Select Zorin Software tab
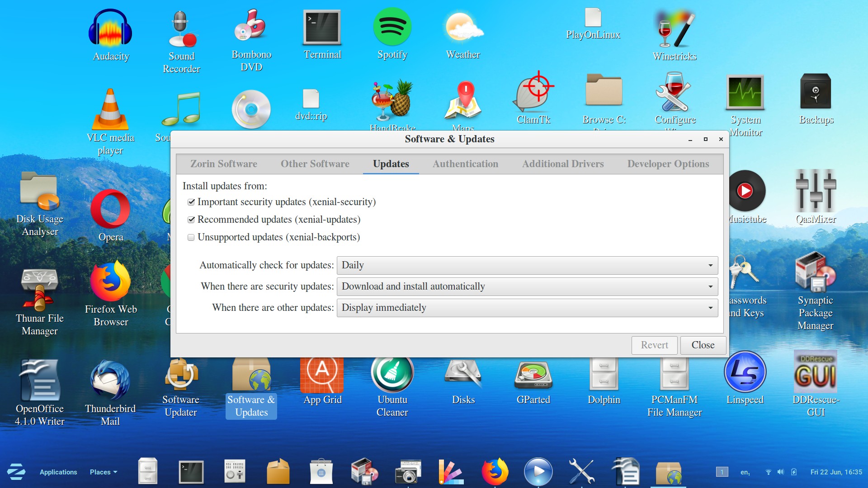This screenshot has width=868, height=488. point(225,163)
